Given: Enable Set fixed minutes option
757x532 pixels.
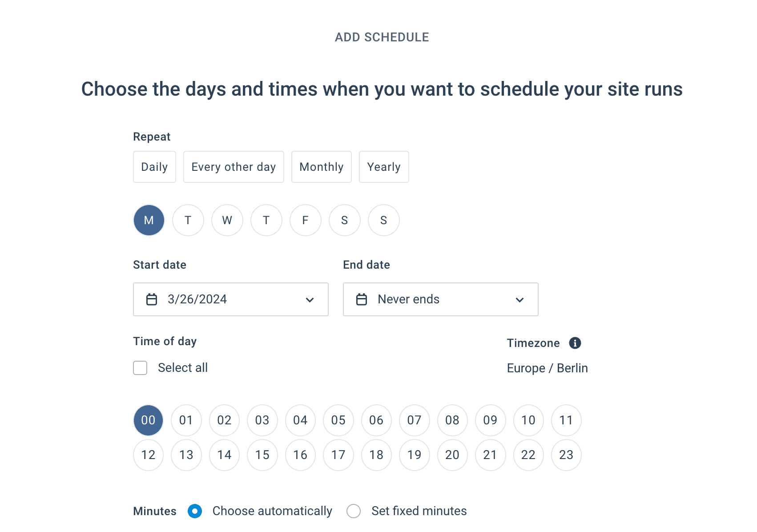Looking at the screenshot, I should (x=354, y=511).
